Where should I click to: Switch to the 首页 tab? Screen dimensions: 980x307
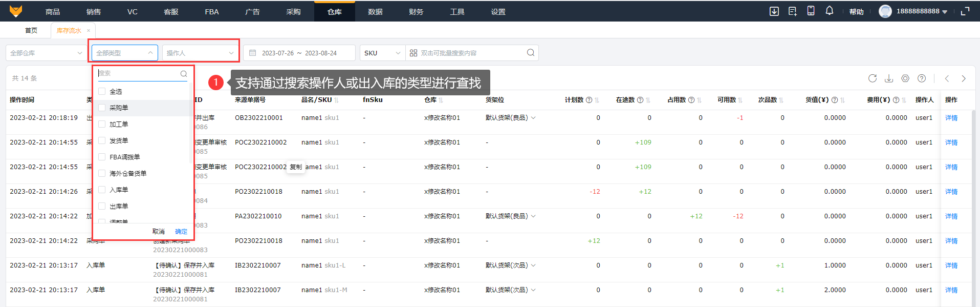click(31, 31)
